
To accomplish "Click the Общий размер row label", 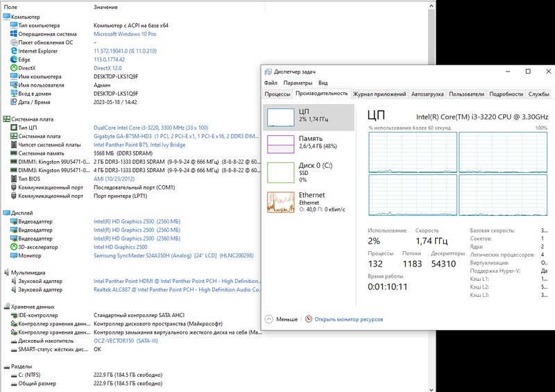I will [37, 384].
